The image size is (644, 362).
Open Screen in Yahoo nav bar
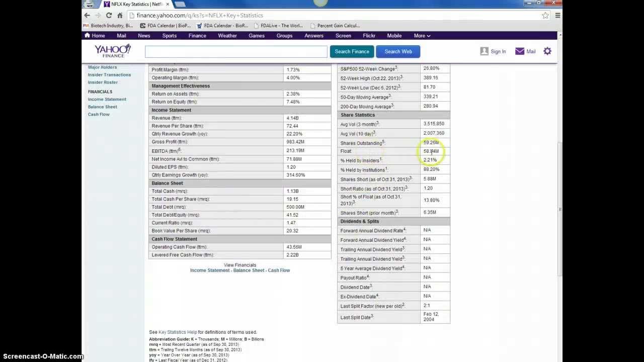343,36
